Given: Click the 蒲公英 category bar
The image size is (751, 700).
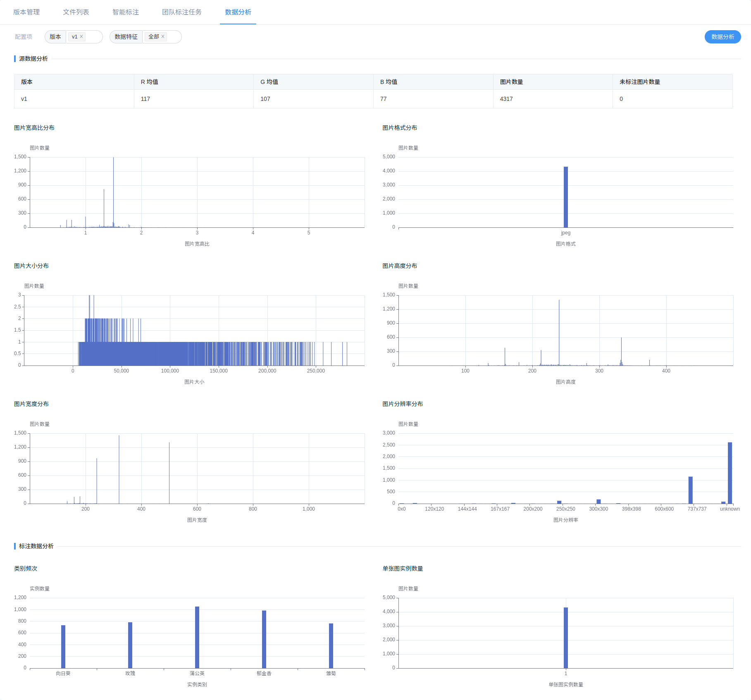Looking at the screenshot, I should (x=197, y=637).
